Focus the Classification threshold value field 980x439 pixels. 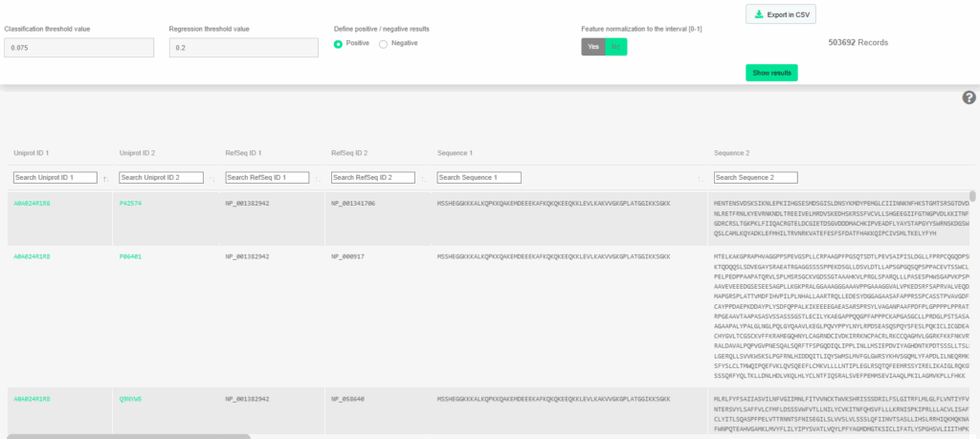(78, 48)
